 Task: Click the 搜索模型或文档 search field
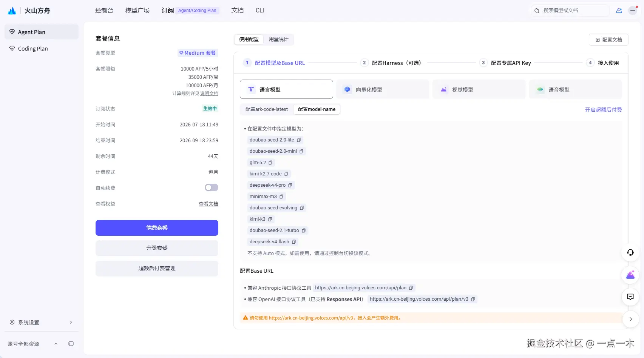[570, 11]
